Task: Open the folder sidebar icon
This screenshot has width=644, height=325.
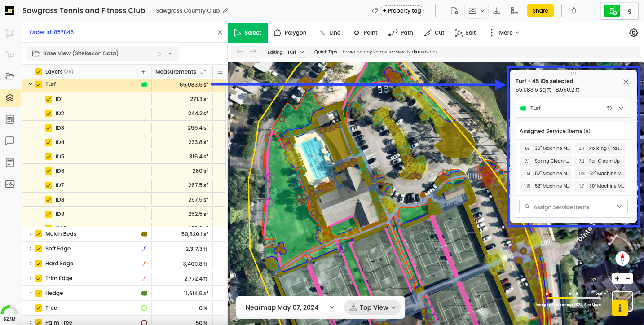Action: point(10,76)
